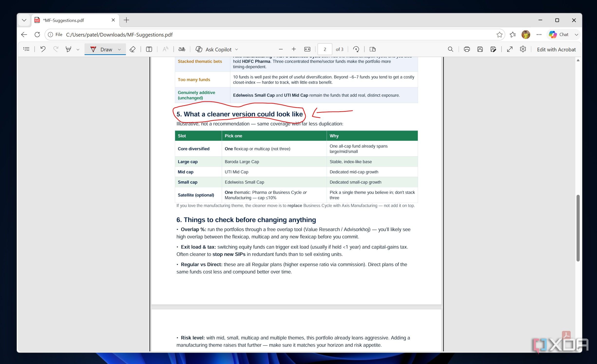The image size is (597, 364).
Task: Undo the last drawing stroke
Action: pos(43,49)
